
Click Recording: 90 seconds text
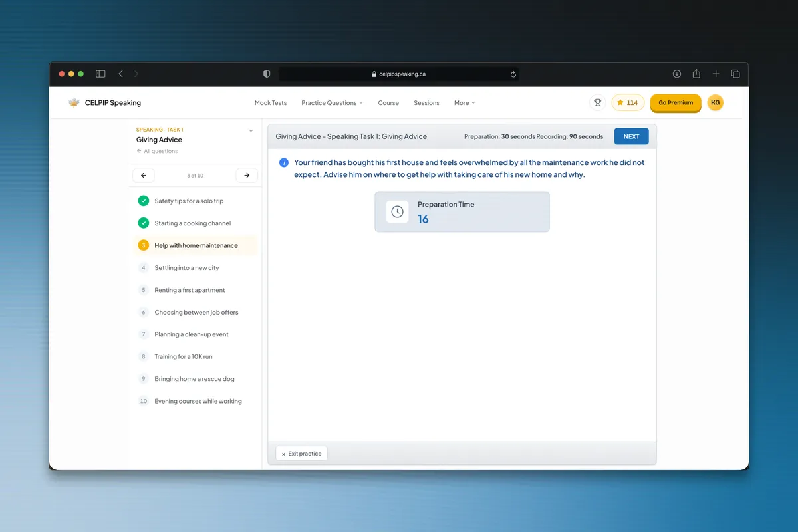tap(570, 136)
